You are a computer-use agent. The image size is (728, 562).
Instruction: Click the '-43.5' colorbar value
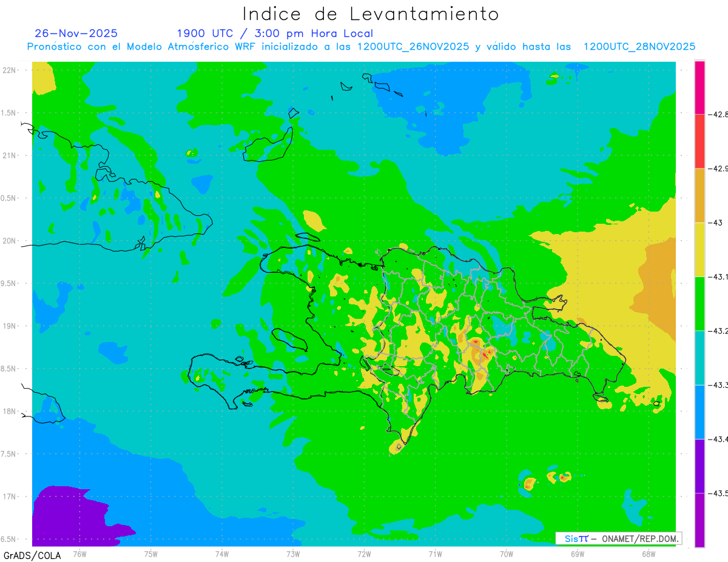click(718, 493)
